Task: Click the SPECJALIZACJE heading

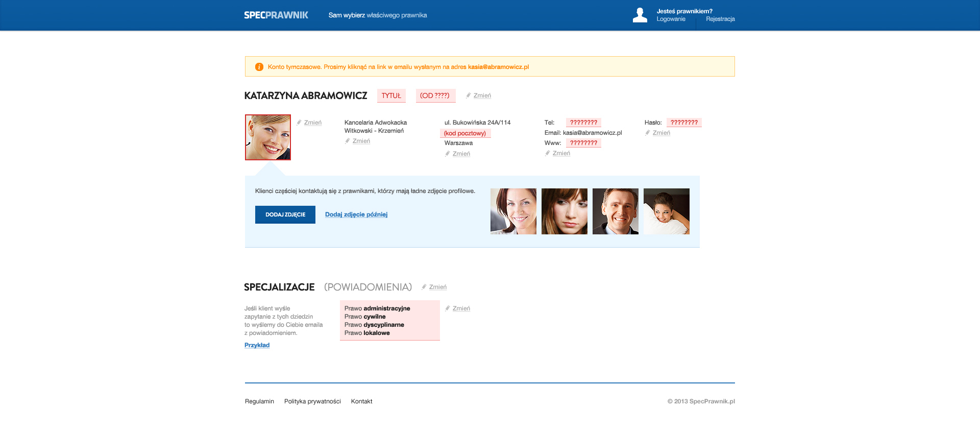Action: tap(279, 287)
